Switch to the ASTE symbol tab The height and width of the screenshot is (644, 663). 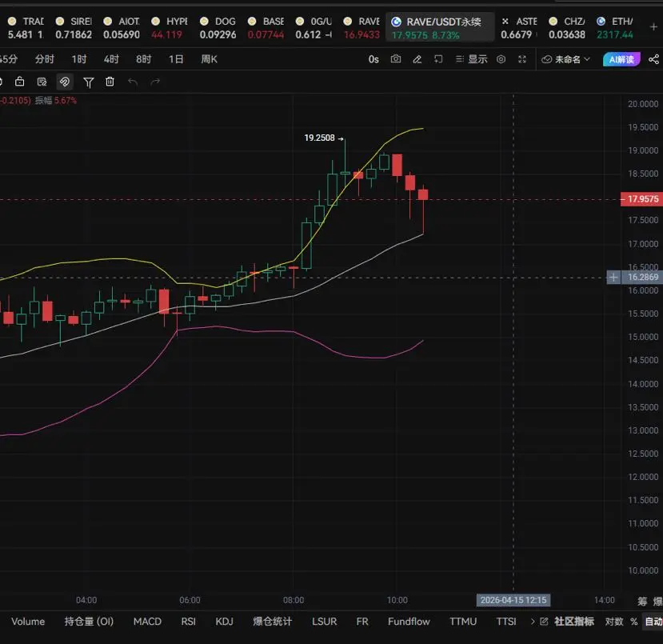[x=519, y=27]
